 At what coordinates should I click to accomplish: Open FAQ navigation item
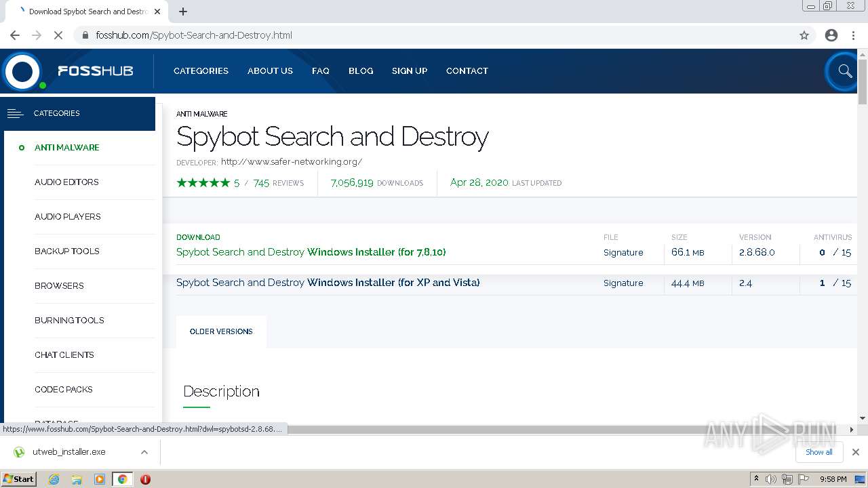click(x=321, y=70)
